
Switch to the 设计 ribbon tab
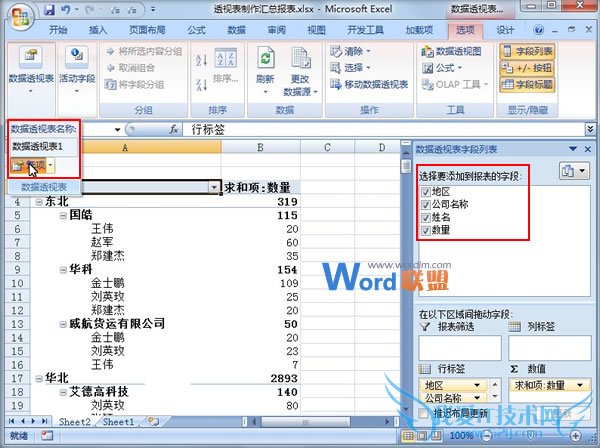click(505, 30)
